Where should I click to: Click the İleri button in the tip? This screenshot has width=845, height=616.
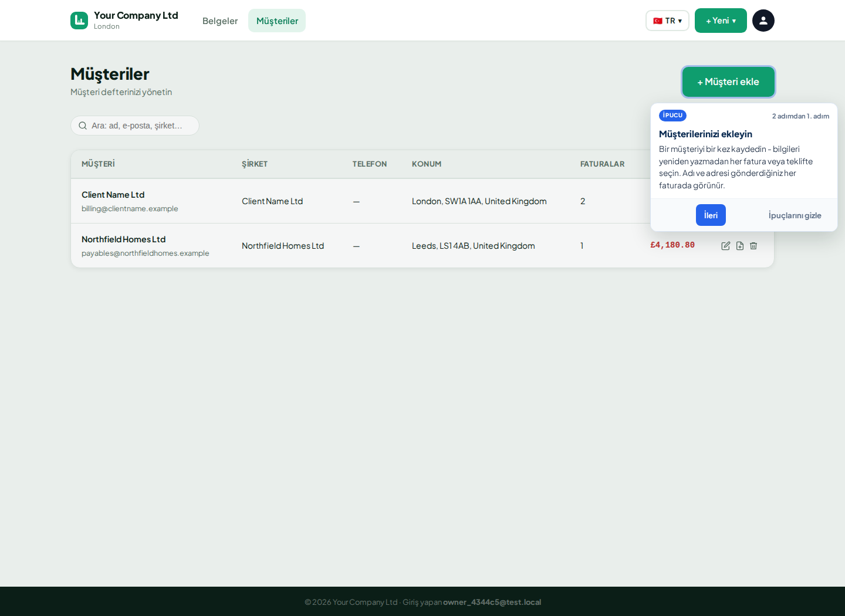[x=711, y=215]
